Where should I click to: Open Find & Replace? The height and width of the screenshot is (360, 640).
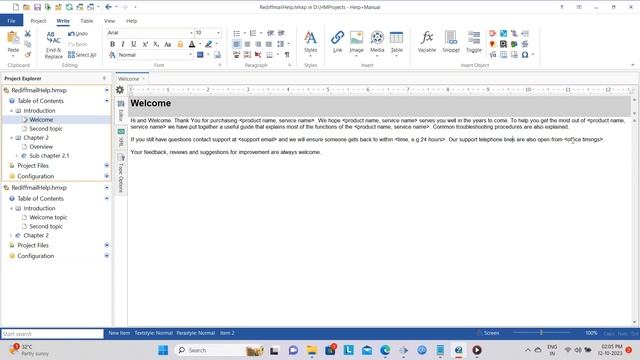tap(53, 45)
